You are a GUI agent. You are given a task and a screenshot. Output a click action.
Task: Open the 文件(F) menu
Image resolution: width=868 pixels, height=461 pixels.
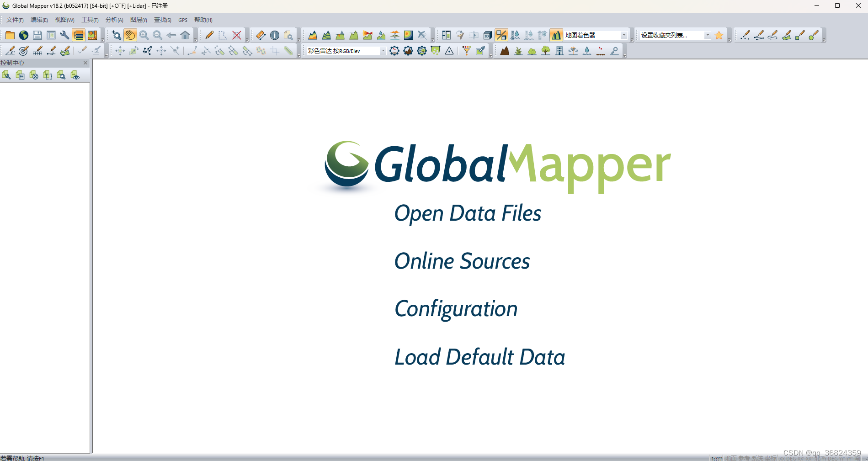pyautogui.click(x=15, y=20)
